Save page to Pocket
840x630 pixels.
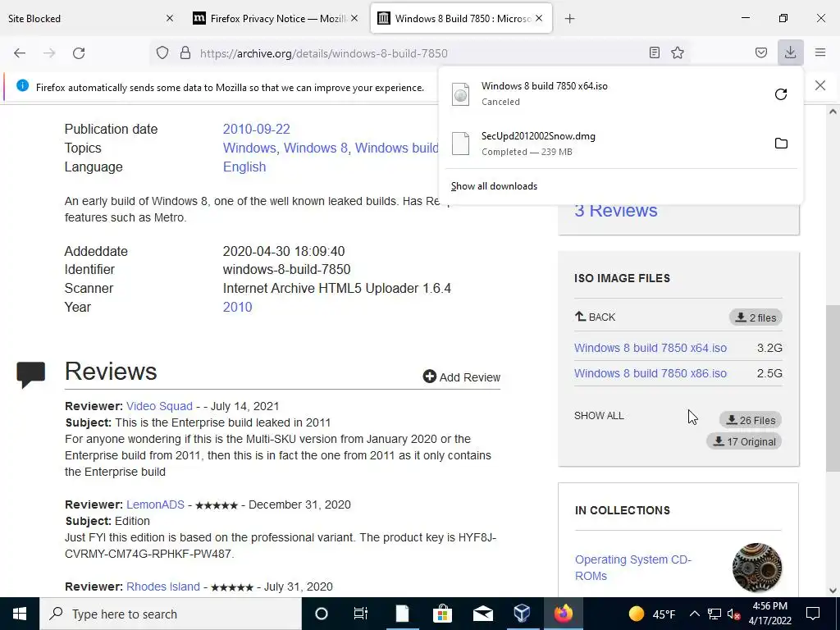click(761, 53)
